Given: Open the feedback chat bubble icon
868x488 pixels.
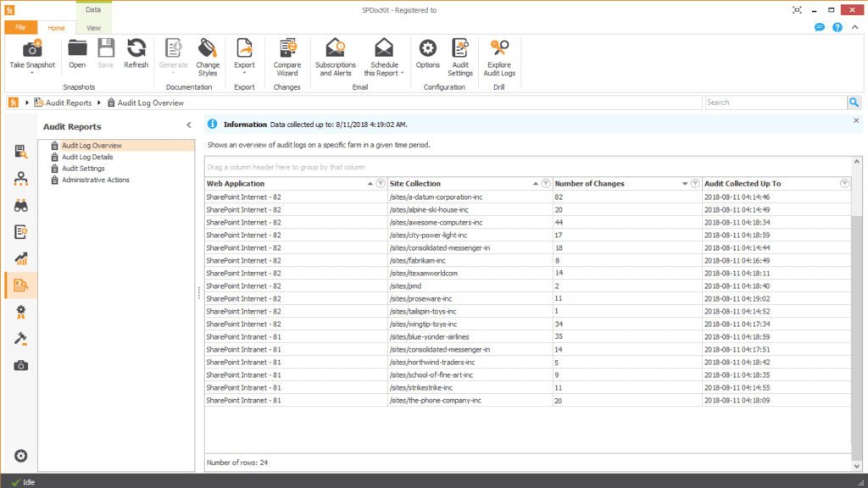Looking at the screenshot, I should (x=820, y=27).
